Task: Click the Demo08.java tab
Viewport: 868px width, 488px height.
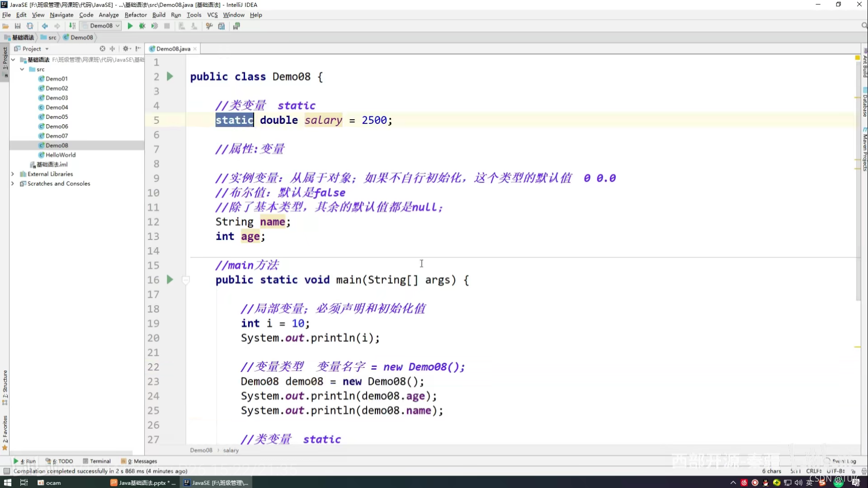Action: tap(172, 48)
